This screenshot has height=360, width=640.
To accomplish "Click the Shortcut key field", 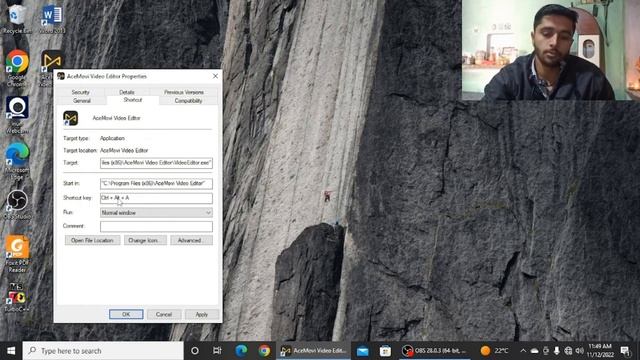I will [156, 198].
